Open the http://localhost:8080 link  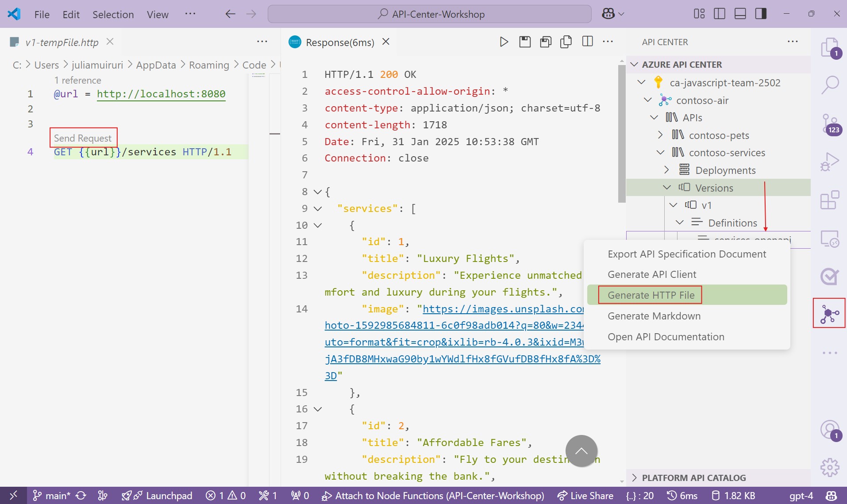pyautogui.click(x=161, y=94)
